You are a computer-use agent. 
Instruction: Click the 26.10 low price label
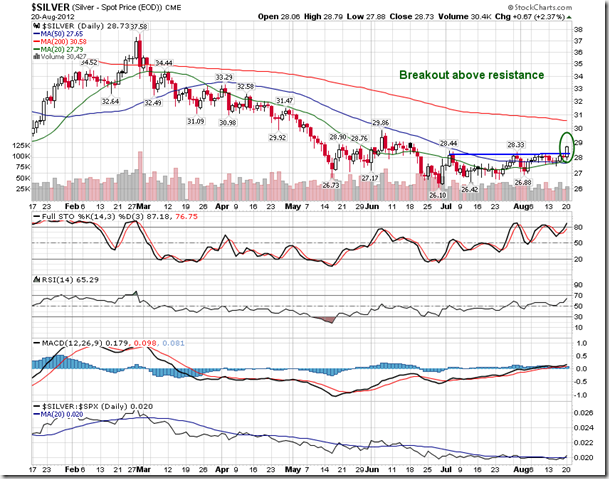[436, 194]
